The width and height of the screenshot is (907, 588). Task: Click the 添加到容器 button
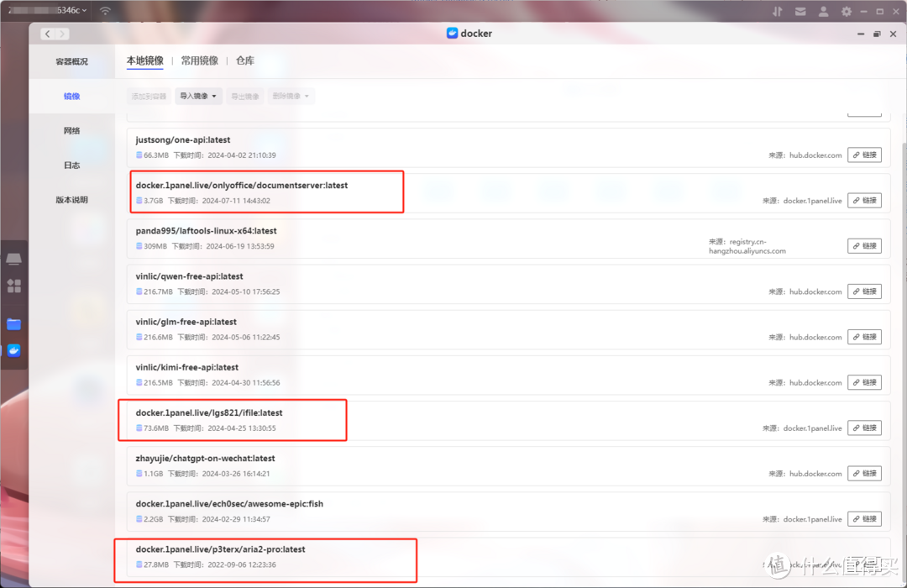pos(149,96)
